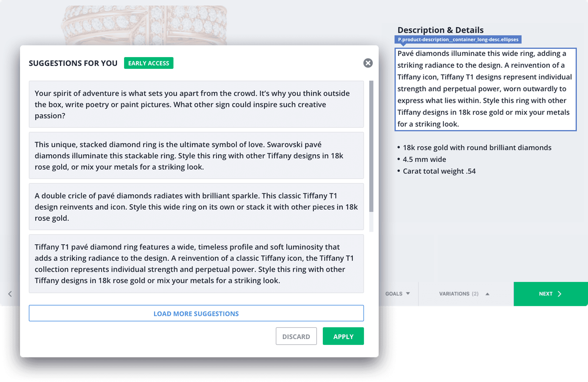Click the Early Access badge
Viewport: 588px width, 382px height.
[x=149, y=63]
